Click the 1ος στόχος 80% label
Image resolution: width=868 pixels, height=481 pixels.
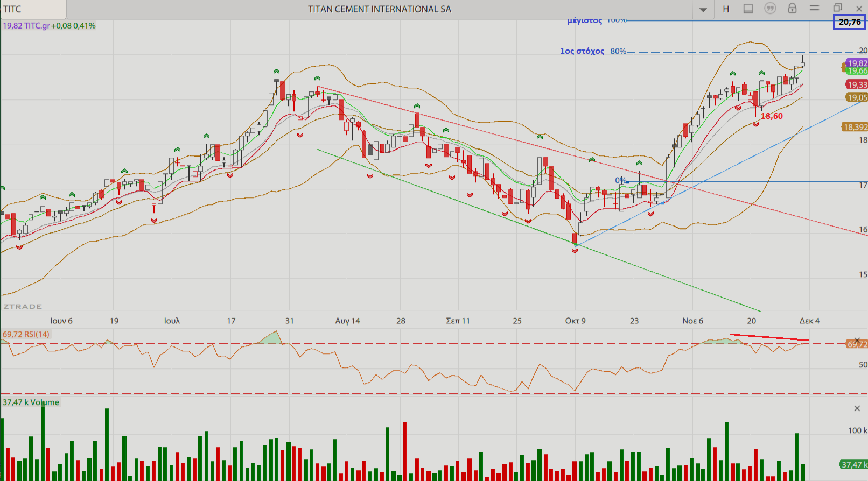coord(593,51)
